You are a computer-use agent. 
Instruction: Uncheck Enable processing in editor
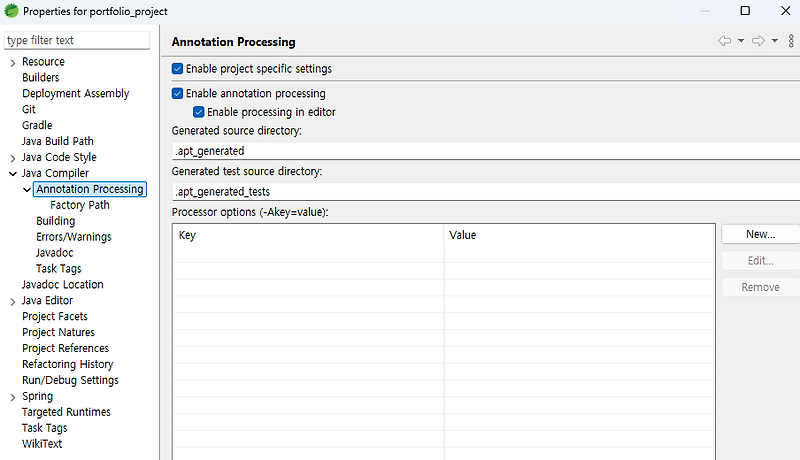tap(199, 112)
